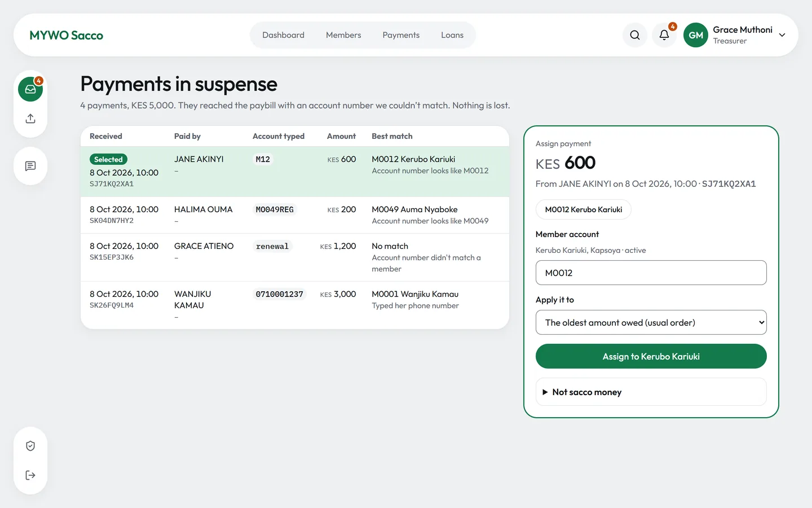
Task: Expand the Not sacco money section
Action: click(x=651, y=392)
